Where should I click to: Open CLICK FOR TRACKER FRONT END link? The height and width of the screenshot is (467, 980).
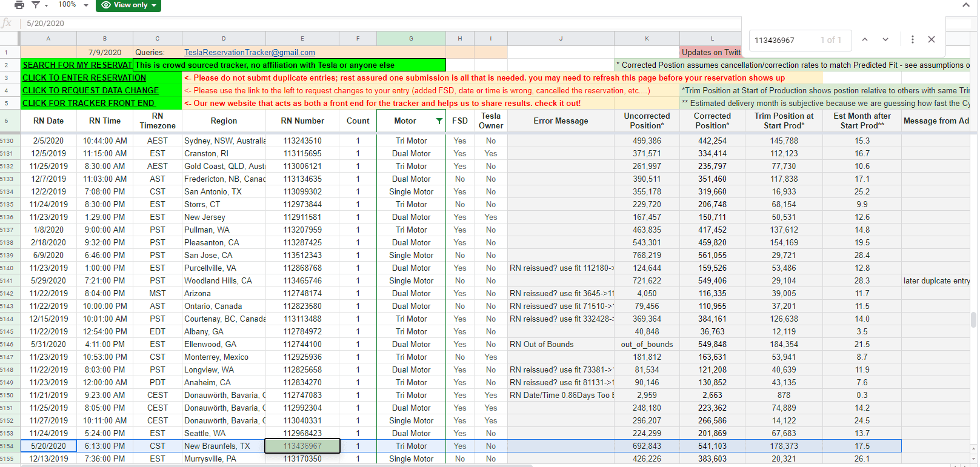(88, 104)
